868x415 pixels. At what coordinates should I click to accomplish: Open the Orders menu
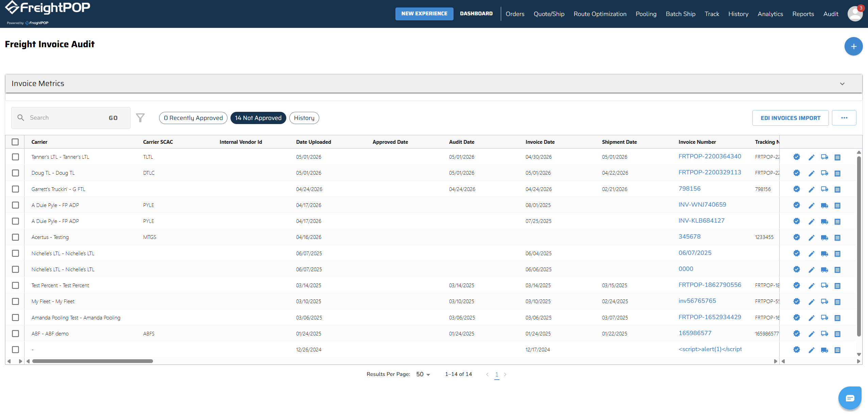click(x=515, y=14)
